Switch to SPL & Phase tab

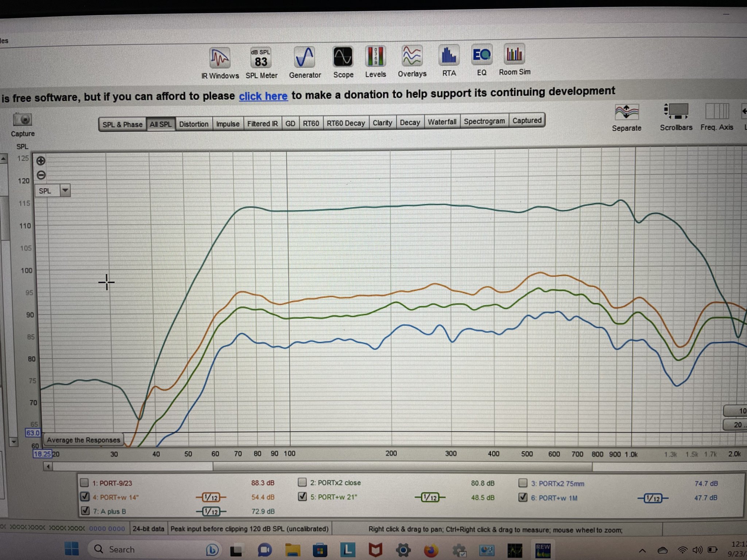coord(122,124)
